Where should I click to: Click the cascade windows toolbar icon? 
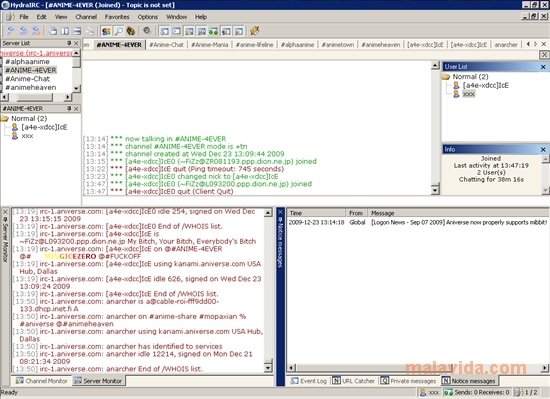[53, 31]
